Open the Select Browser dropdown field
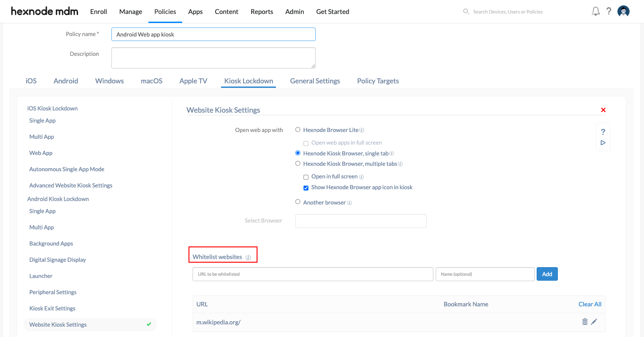Image resolution: width=644 pixels, height=337 pixels. point(361,221)
